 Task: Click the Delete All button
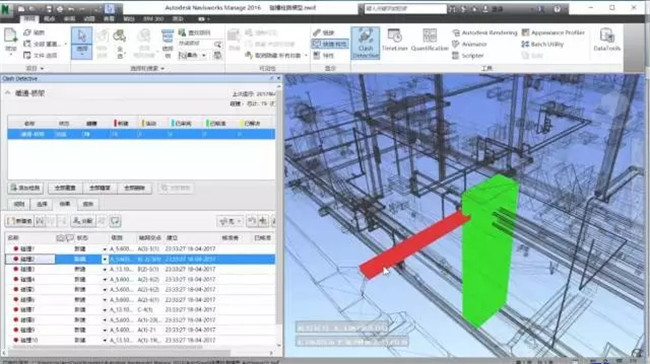click(x=134, y=188)
